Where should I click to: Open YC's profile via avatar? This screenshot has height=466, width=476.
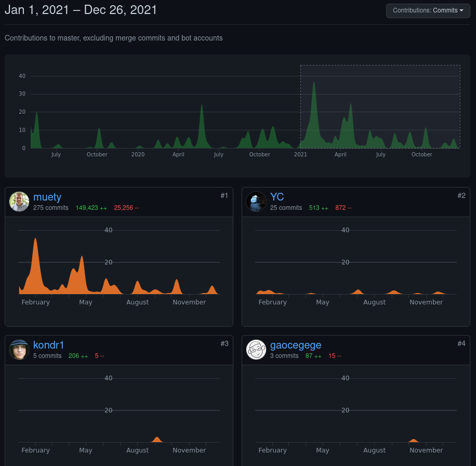[256, 202]
